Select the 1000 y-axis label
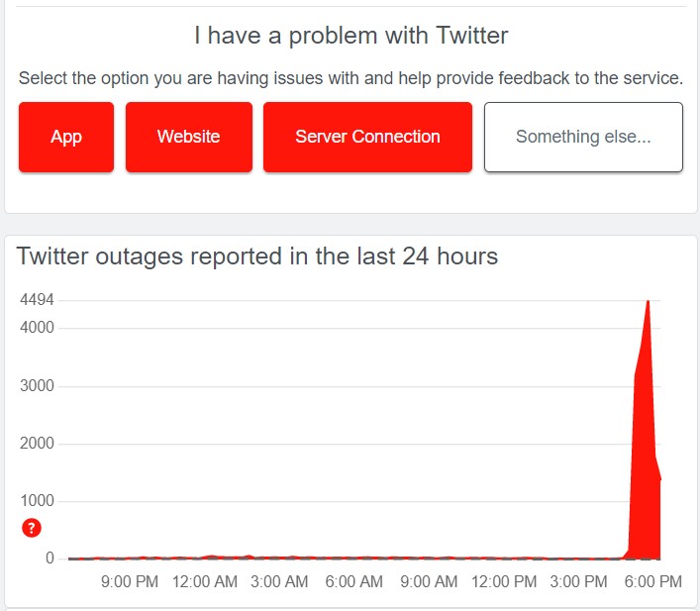The image size is (700, 611). coord(37,501)
